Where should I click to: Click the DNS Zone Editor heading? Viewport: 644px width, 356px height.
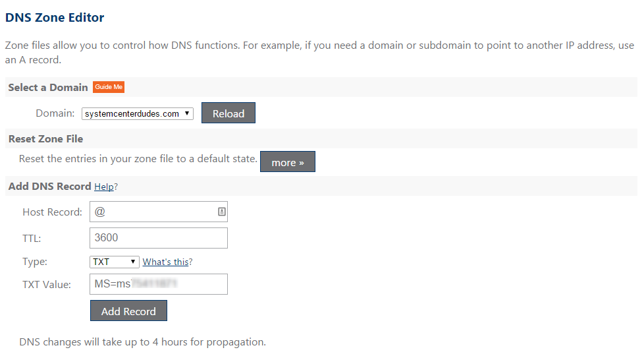coord(55,18)
